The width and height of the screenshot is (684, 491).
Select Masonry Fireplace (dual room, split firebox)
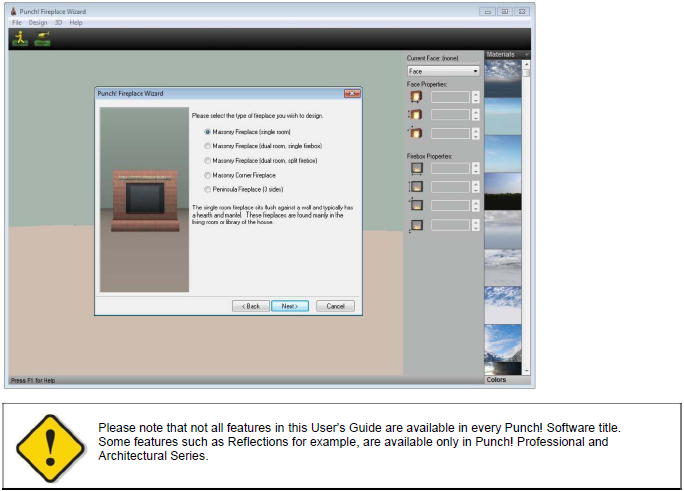(x=261, y=160)
